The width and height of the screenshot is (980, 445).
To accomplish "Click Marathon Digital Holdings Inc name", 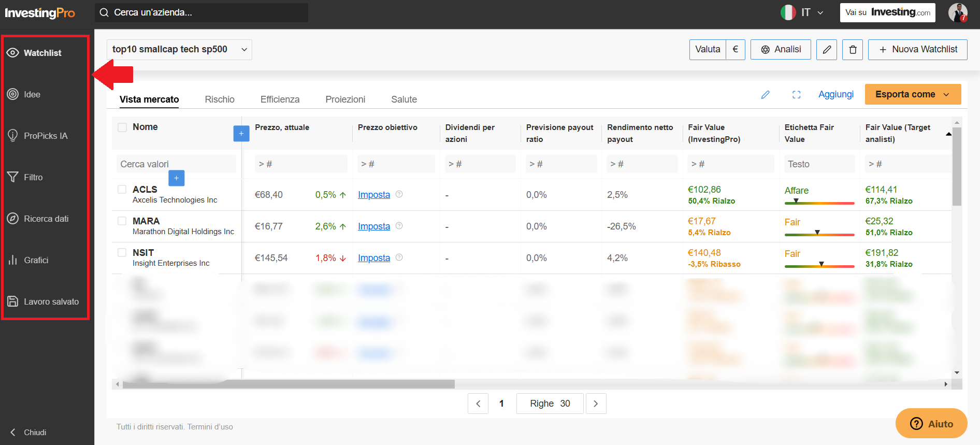I will click(183, 232).
